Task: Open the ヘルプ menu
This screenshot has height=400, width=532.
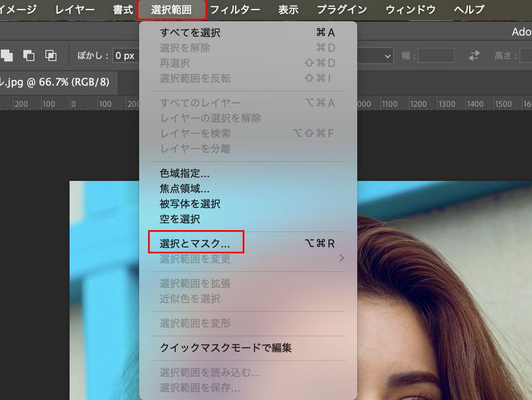Action: [469, 10]
